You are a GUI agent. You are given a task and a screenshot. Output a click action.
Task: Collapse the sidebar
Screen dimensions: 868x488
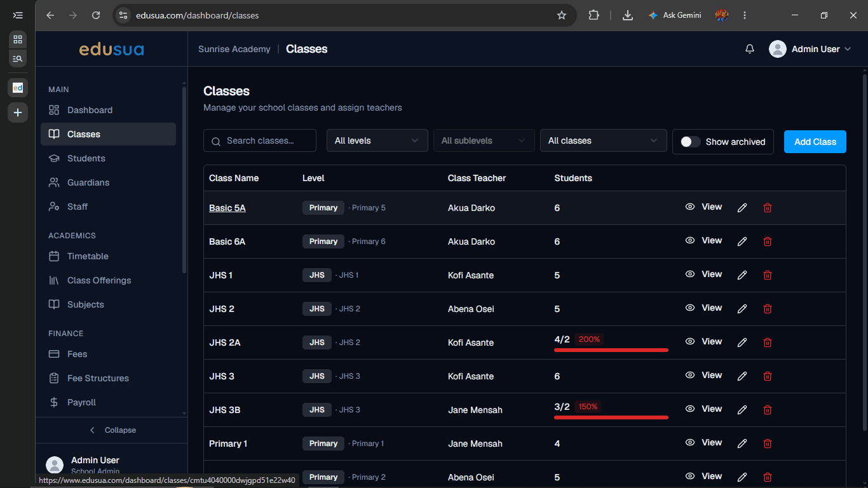click(112, 430)
